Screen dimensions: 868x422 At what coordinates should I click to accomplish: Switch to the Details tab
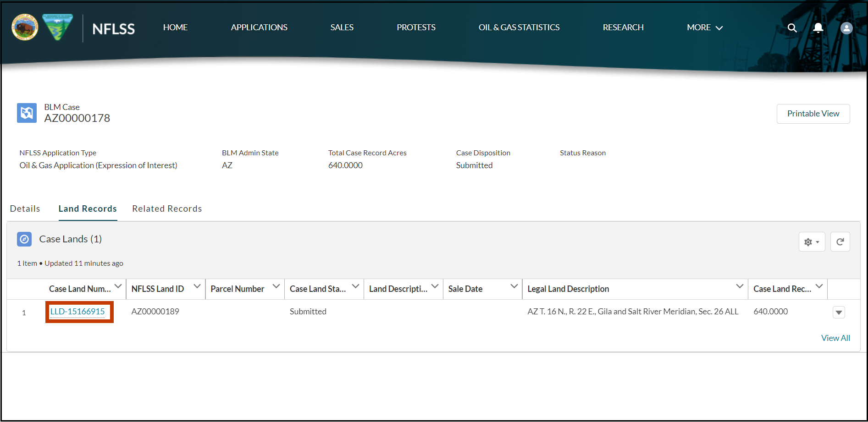(x=25, y=208)
